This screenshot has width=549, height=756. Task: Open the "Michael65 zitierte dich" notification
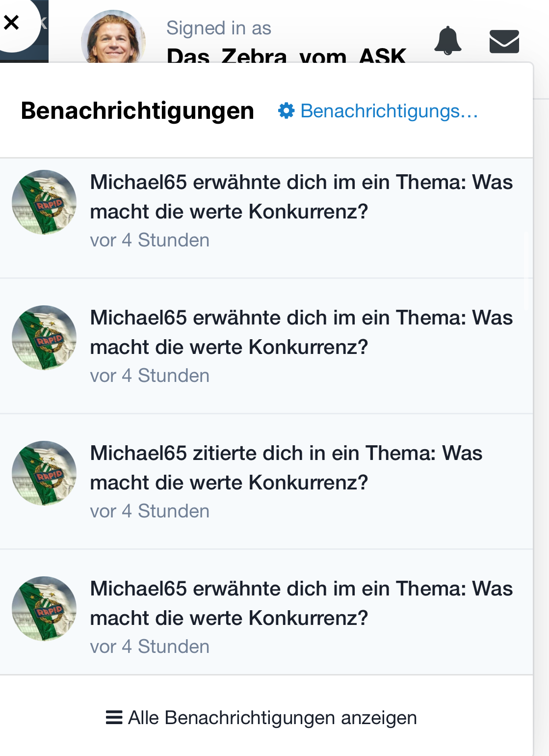tap(286, 468)
